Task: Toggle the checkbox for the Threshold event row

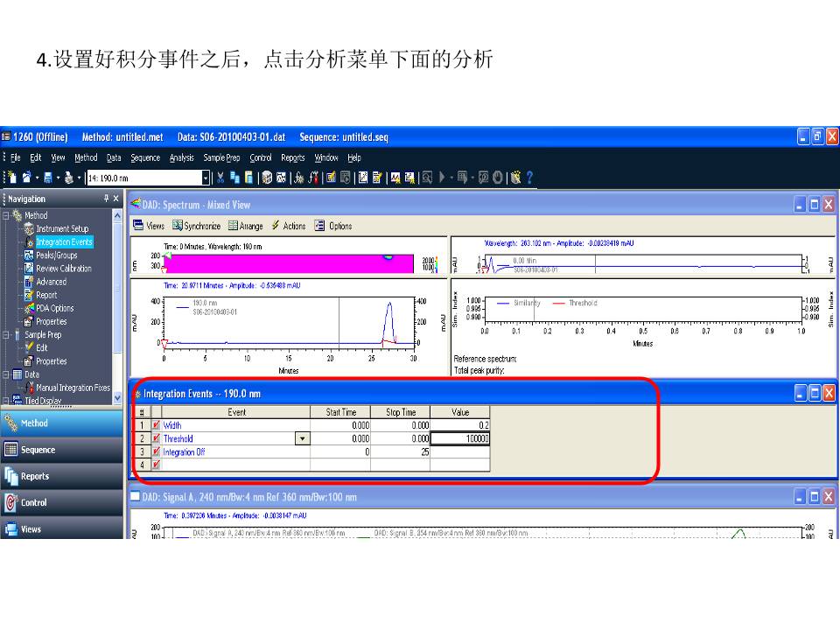Action: 156,438
